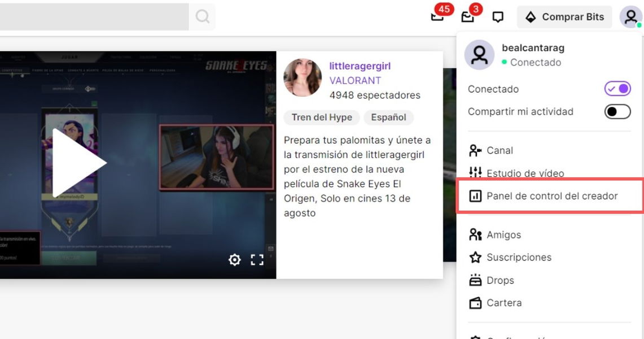The width and height of the screenshot is (644, 339).
Task: Toggle the Conectado online switch
Action: coord(617,89)
